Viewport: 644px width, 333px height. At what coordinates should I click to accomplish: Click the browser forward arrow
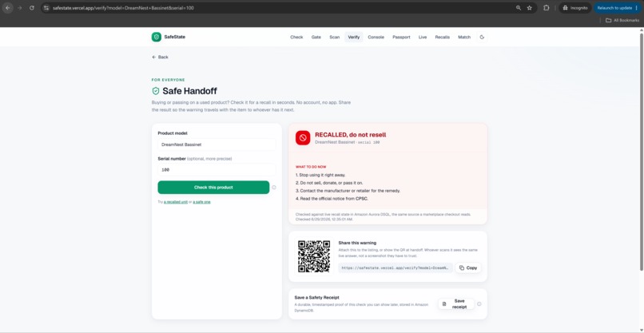(x=19, y=8)
